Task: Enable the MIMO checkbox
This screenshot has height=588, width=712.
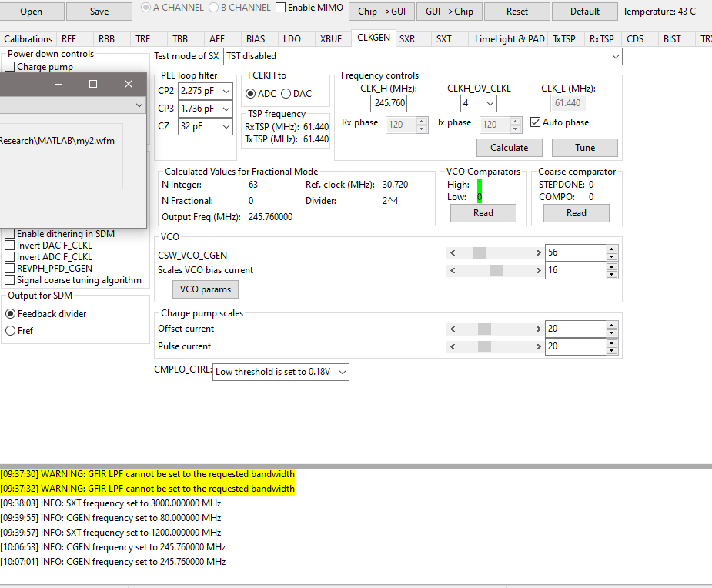Action: (281, 8)
